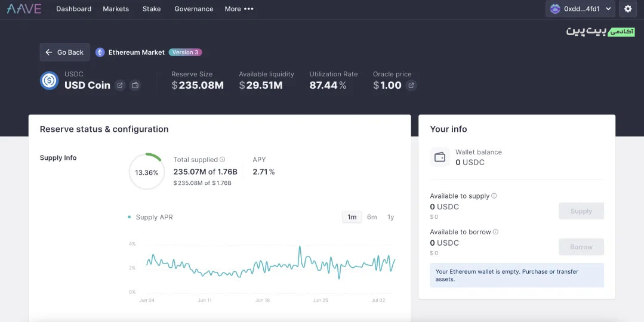Click the wallet avatar icon
The image size is (644, 322).
click(x=555, y=8)
